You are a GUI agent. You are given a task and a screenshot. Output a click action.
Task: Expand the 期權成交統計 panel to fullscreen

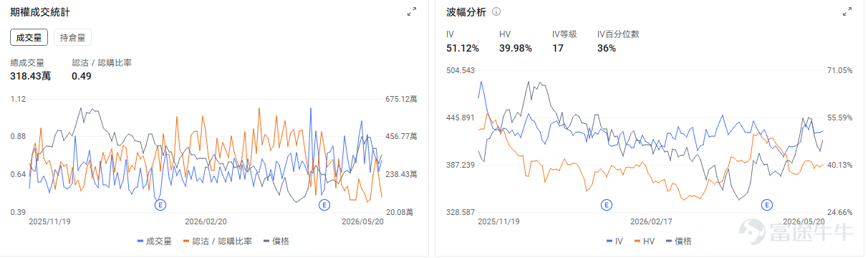click(412, 11)
